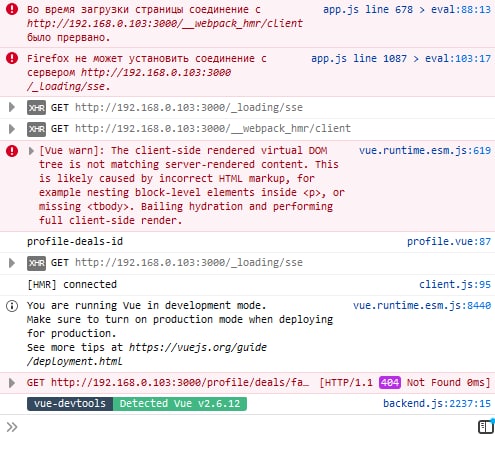Click the console prompt chevrons icon
This screenshot has width=495, height=466.
point(12,427)
